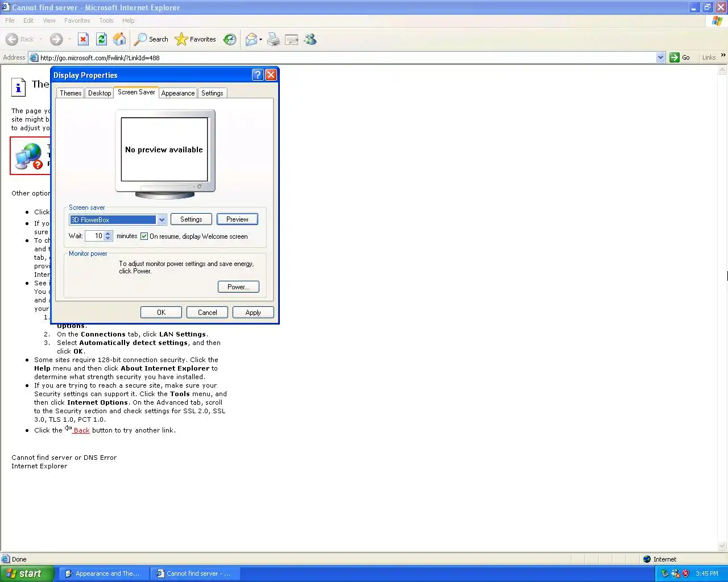
Task: Increase the Wait minutes with up arrow
Action: point(108,233)
